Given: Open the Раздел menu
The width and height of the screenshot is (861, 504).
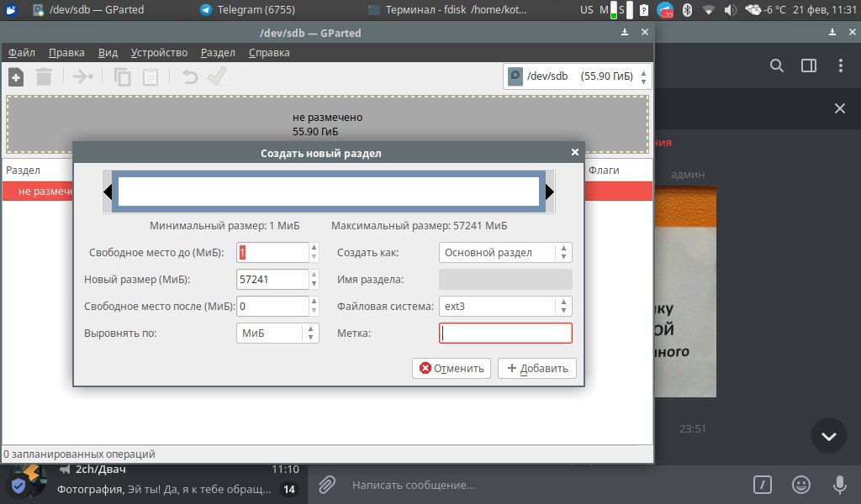Looking at the screenshot, I should (x=218, y=53).
